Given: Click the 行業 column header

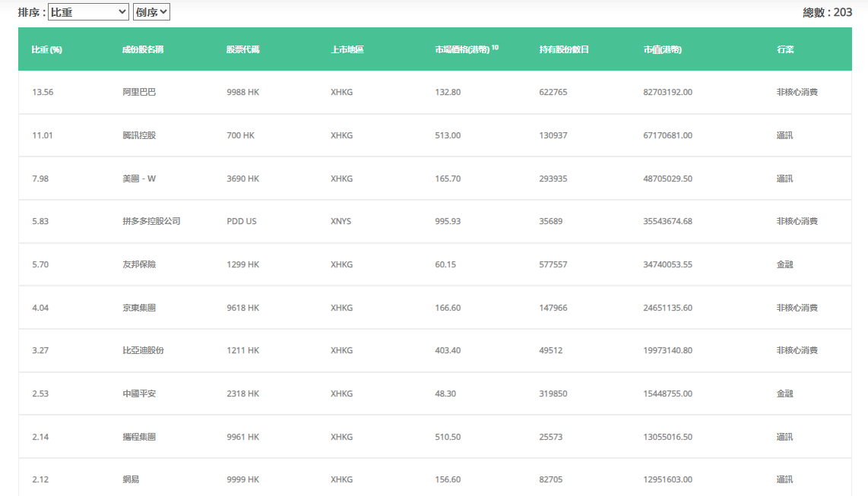Looking at the screenshot, I should point(785,50).
